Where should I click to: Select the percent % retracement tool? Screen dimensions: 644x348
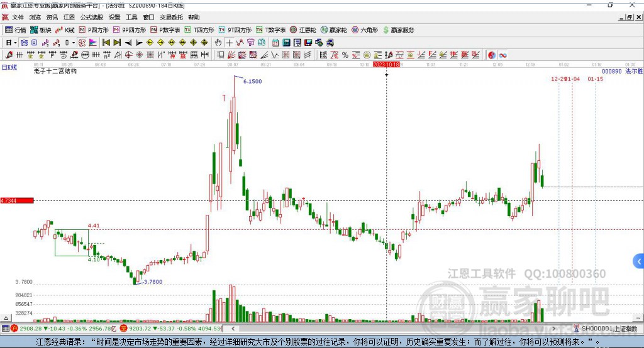pyautogui.click(x=345, y=55)
